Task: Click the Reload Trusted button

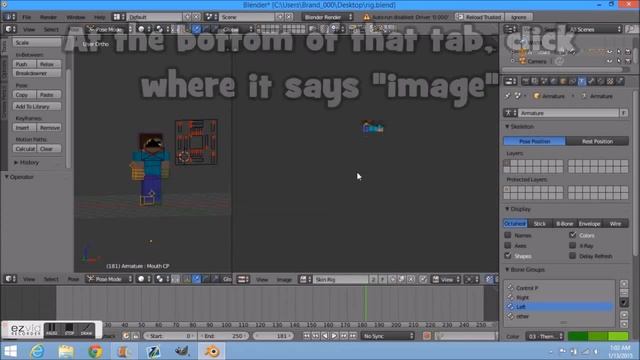Action: [479, 17]
